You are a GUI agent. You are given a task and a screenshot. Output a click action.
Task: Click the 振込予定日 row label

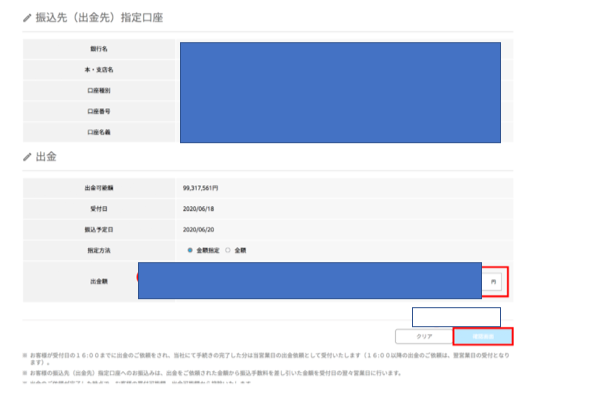click(99, 230)
